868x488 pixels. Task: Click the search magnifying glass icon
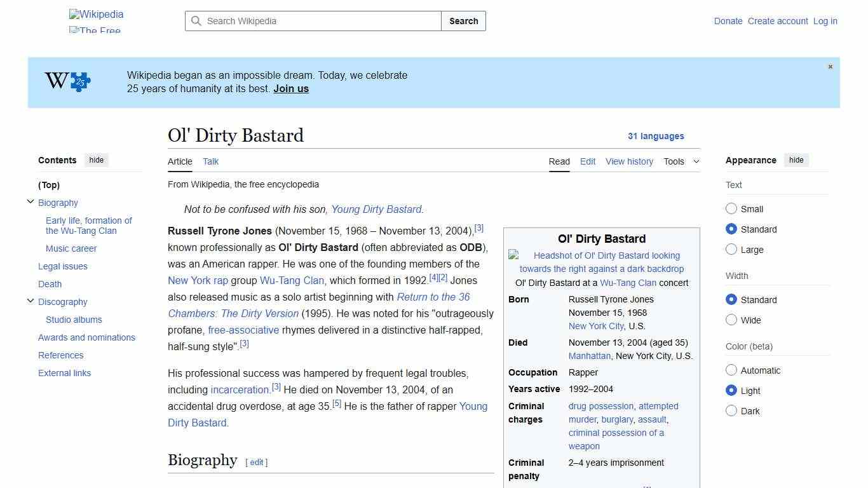tap(197, 21)
